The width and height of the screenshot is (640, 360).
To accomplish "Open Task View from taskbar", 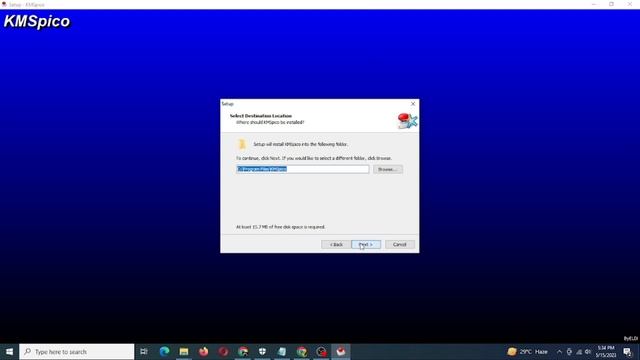I will click(144, 351).
